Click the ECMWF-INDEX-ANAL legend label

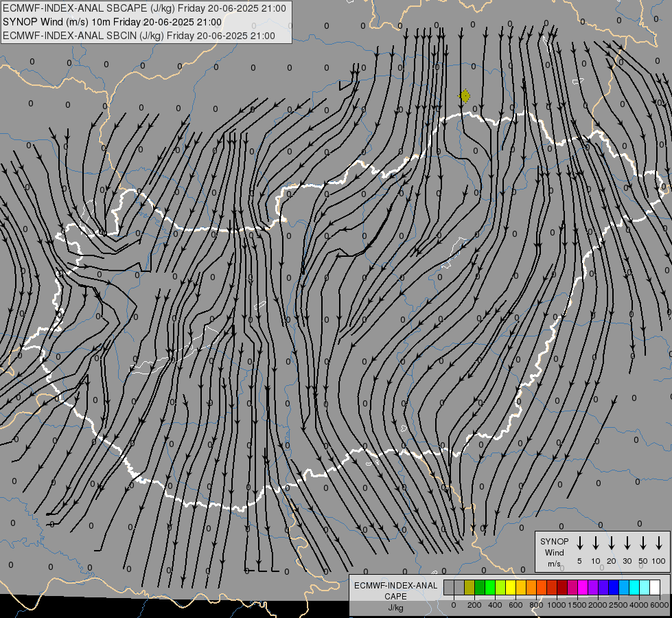pyautogui.click(x=396, y=586)
